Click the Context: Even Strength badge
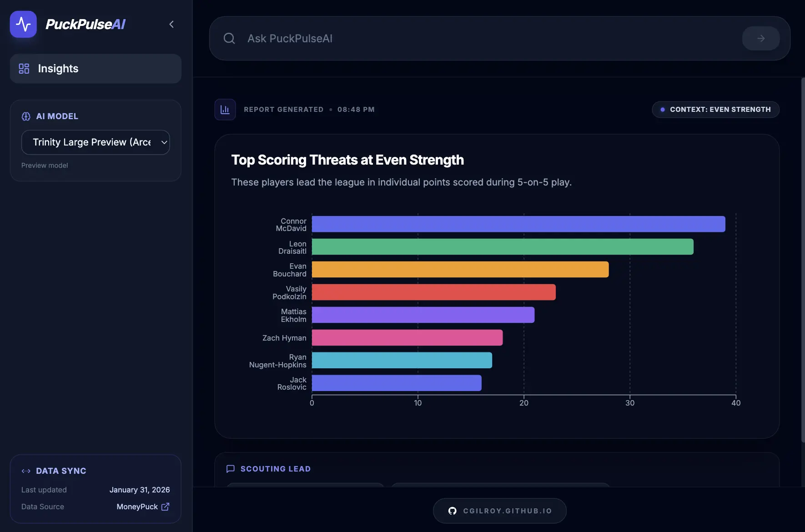The height and width of the screenshot is (532, 805). pos(715,110)
